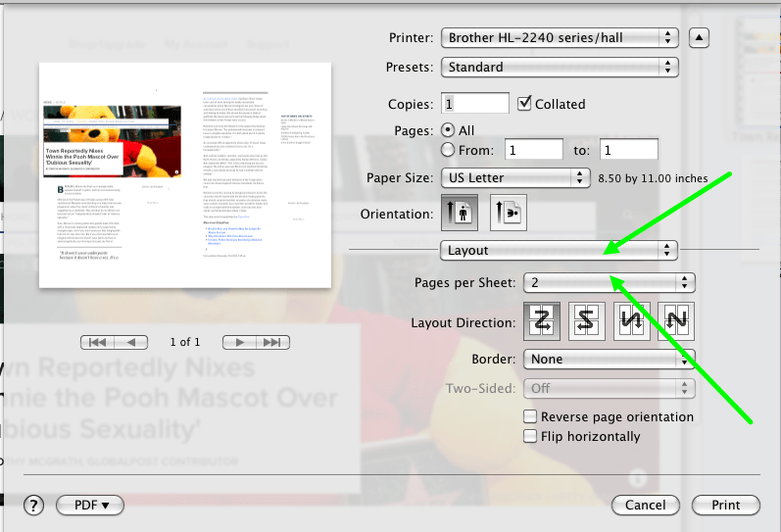Image resolution: width=781 pixels, height=532 pixels.
Task: Choose inverted-N top-to-bottom layout direction
Action: 632,321
